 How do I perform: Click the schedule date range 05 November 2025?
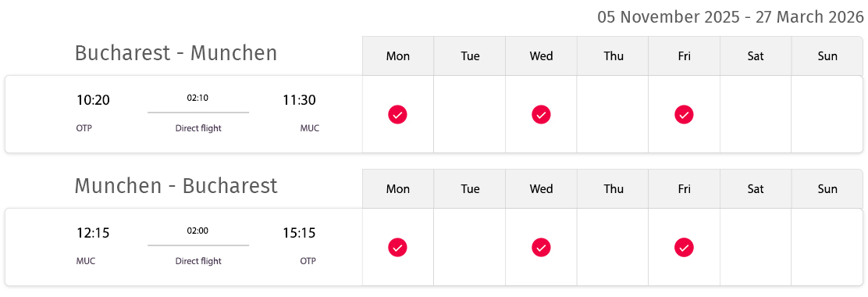coord(668,17)
